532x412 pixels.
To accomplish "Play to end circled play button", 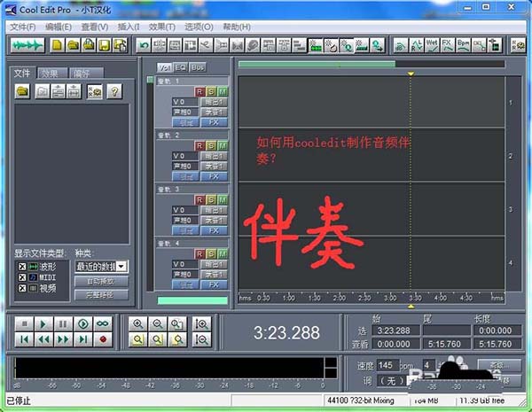I will coord(83,323).
